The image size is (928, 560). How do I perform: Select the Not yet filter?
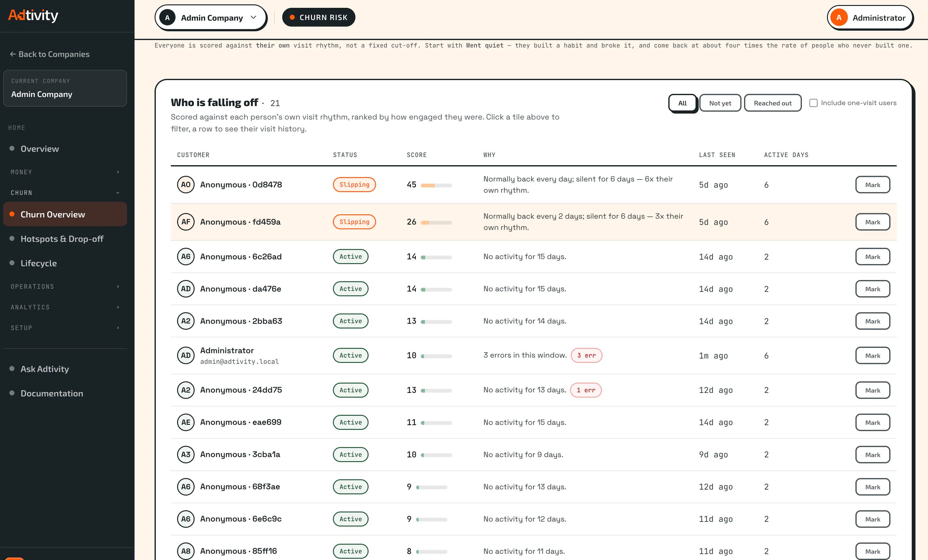click(x=720, y=103)
